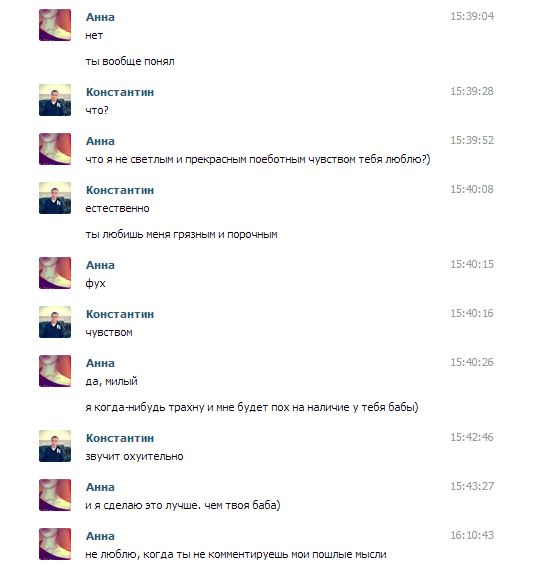Screen dimensions: 552x571
Task: Open Константин's name link above 'чувством'
Action: point(120,314)
